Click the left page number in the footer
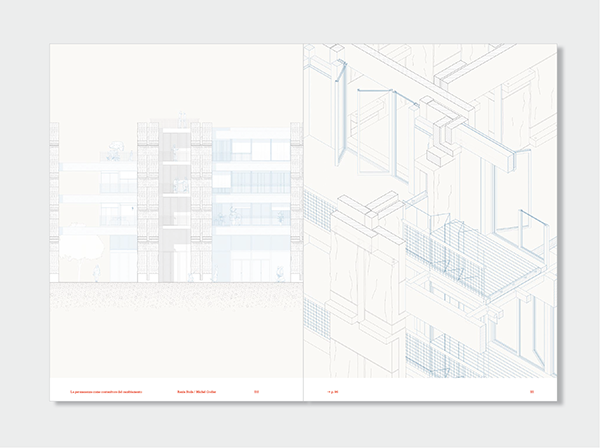Image resolution: width=600 pixels, height=448 pixels. click(257, 390)
